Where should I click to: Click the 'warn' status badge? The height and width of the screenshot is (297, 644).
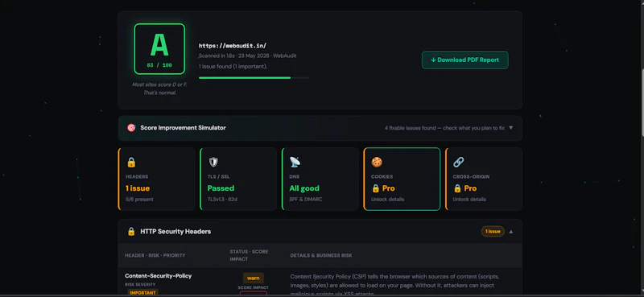(254, 278)
